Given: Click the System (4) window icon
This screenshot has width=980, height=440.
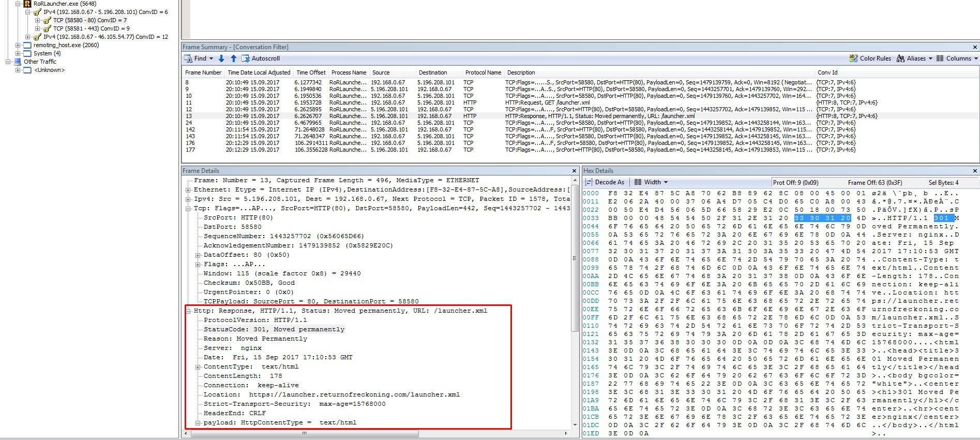Looking at the screenshot, I should point(27,53).
